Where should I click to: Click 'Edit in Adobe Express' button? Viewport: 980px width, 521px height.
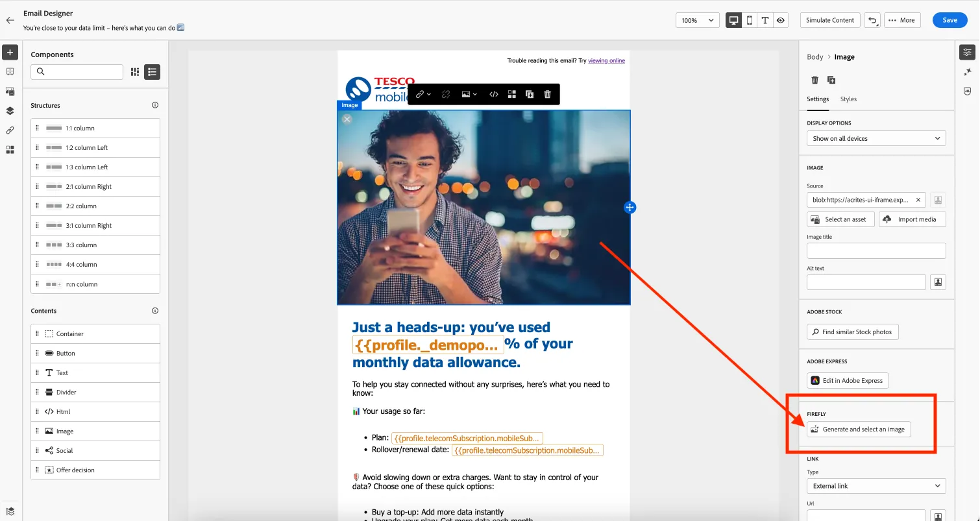tap(848, 381)
